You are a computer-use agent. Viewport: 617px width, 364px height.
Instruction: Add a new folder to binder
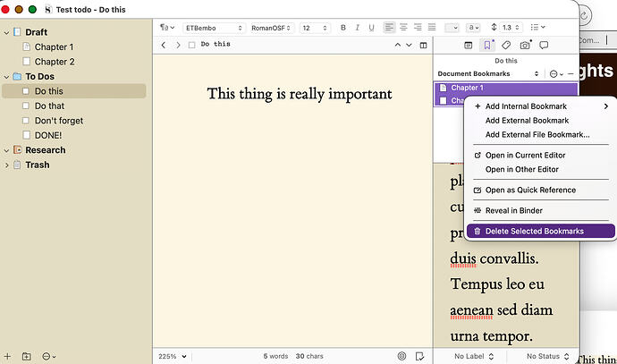tap(26, 357)
